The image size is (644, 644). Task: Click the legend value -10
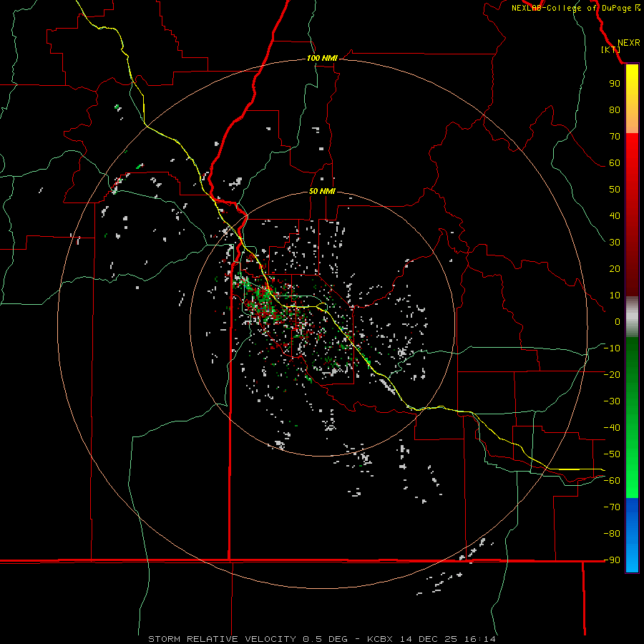point(612,348)
